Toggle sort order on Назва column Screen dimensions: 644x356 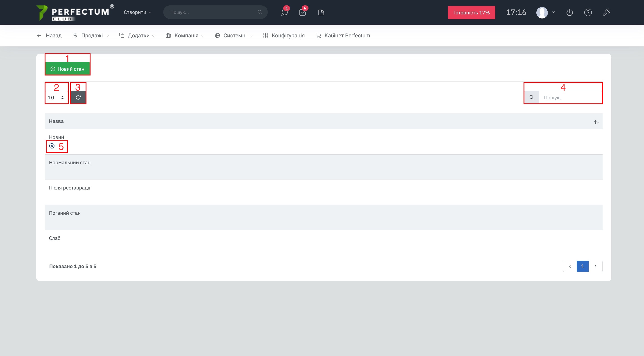pyautogui.click(x=596, y=122)
